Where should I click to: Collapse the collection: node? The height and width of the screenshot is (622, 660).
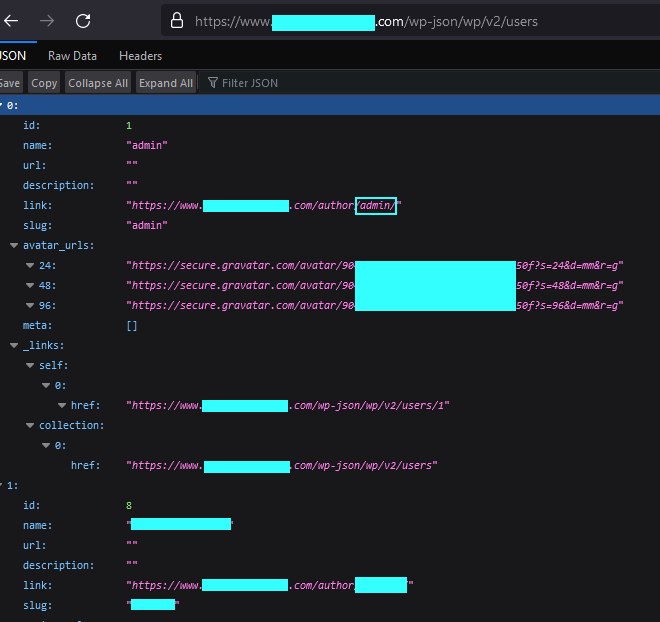[30, 425]
